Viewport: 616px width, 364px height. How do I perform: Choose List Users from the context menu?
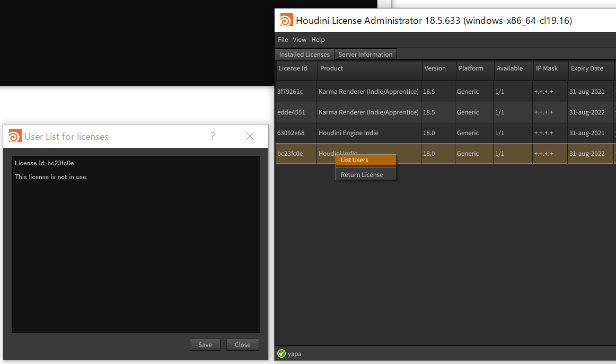pyautogui.click(x=366, y=160)
